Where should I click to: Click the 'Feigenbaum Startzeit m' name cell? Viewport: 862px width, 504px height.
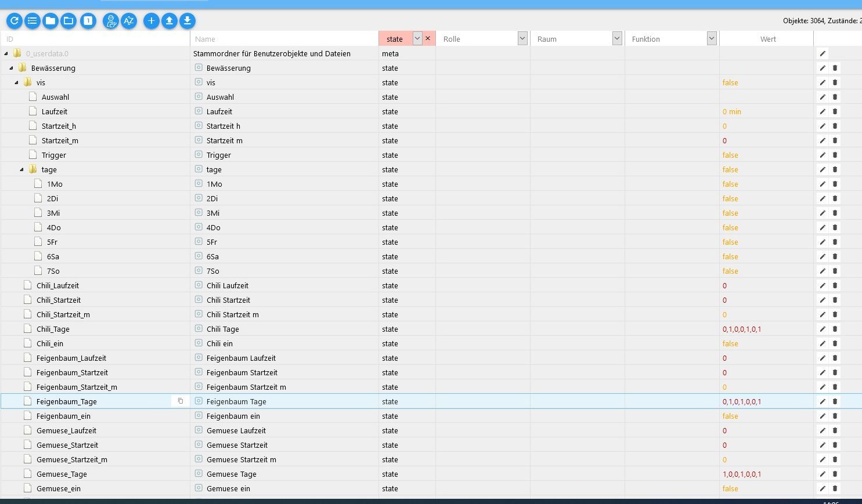tap(246, 387)
